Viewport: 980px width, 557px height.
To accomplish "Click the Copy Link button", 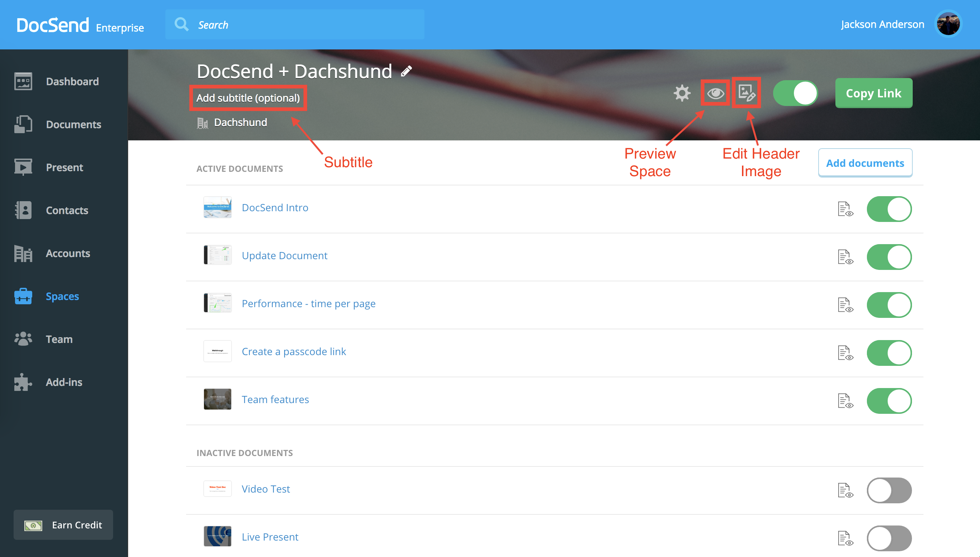I will [x=874, y=93].
